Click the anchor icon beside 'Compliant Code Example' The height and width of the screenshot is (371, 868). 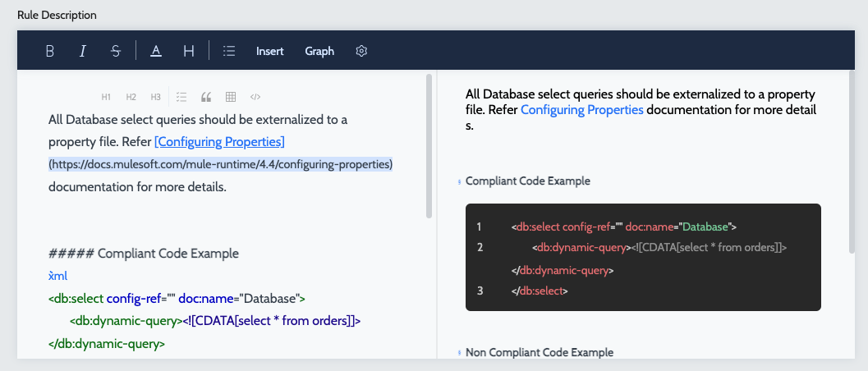click(x=460, y=182)
